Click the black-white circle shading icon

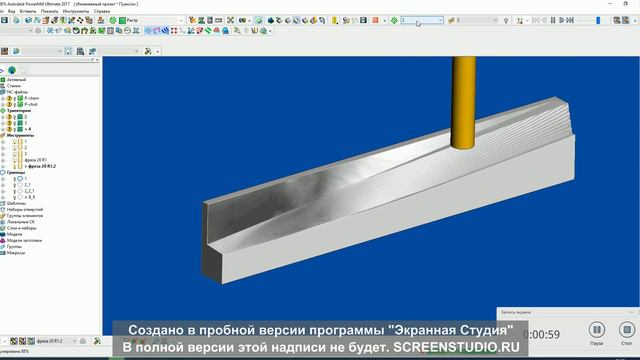pos(76,31)
